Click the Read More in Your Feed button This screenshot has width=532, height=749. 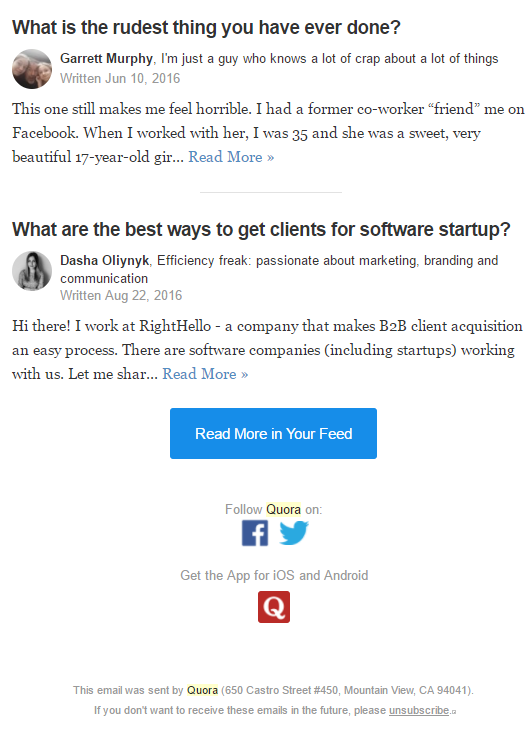pyautogui.click(x=273, y=433)
